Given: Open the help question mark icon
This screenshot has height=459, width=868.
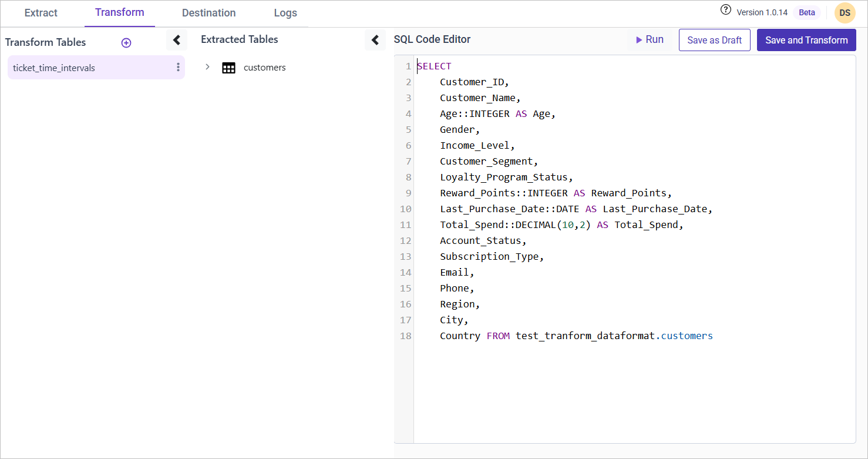Looking at the screenshot, I should (726, 10).
